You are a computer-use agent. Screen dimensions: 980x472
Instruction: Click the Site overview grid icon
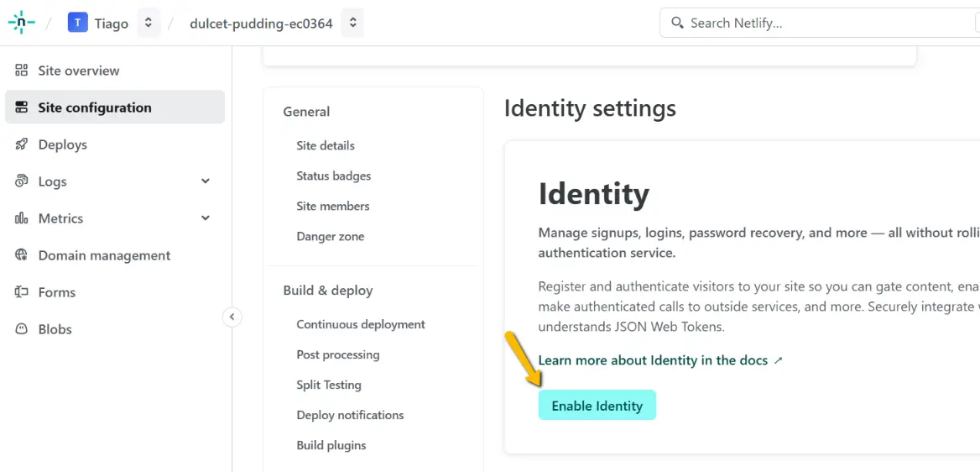21,70
